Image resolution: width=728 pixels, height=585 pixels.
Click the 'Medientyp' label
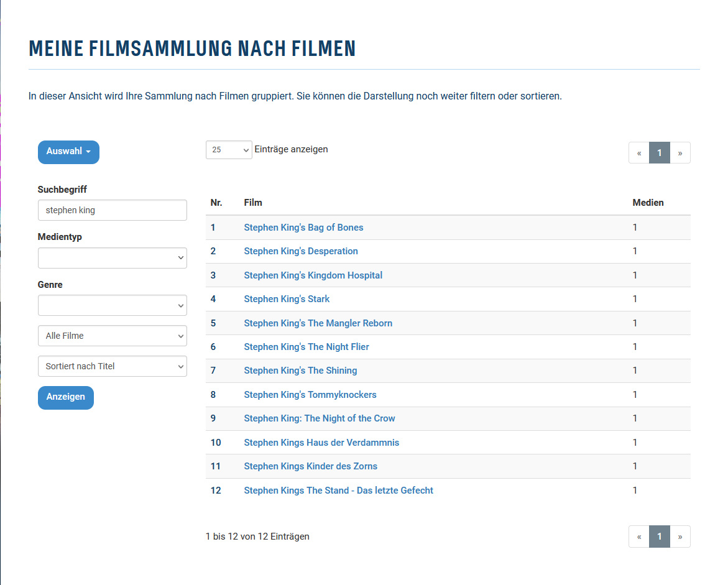60,237
